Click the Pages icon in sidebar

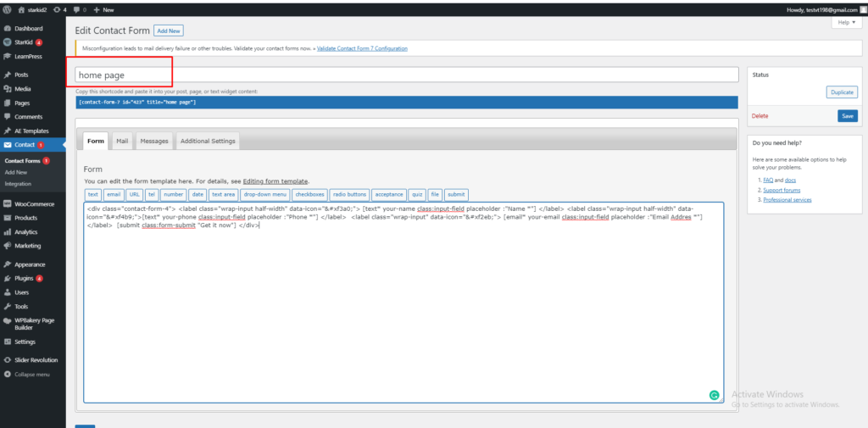8,103
